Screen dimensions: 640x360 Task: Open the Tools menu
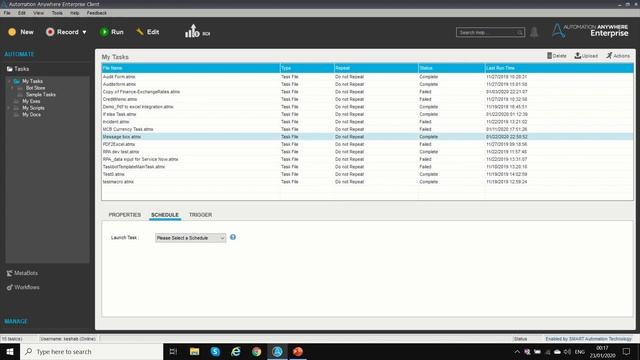[x=57, y=13]
